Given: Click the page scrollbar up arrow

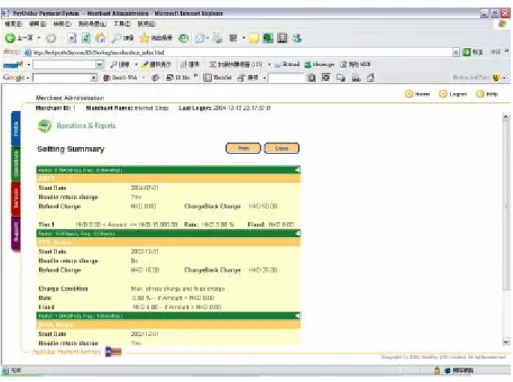Looking at the screenshot, I should point(506,117).
